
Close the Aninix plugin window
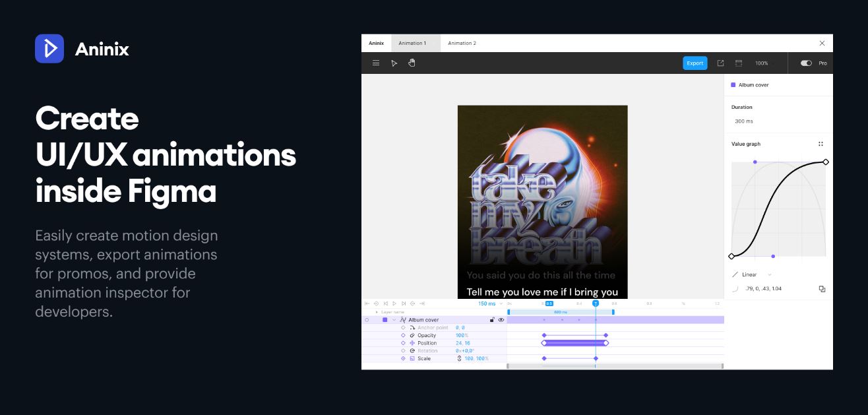(x=822, y=44)
